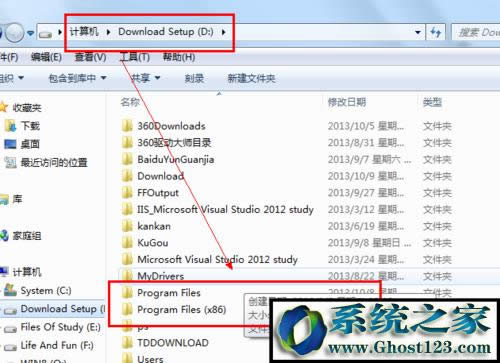This screenshot has height=363, width=500.
Task: Select the 家庭组 homegroup icon
Action: coord(4,236)
